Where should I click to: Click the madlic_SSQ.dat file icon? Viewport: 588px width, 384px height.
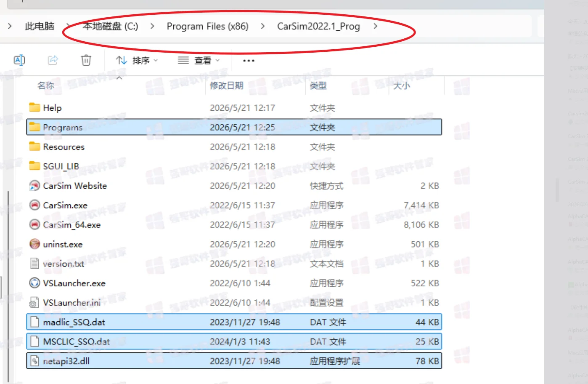[34, 322]
